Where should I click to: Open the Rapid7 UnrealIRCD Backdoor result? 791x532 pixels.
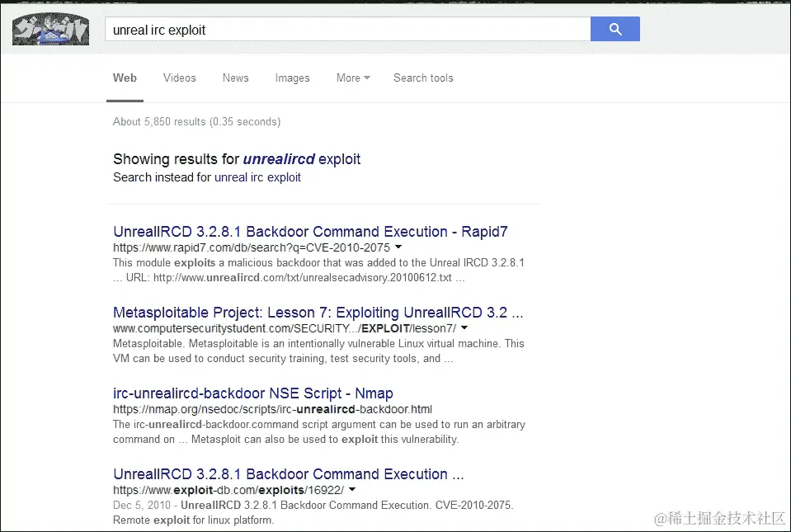310,232
